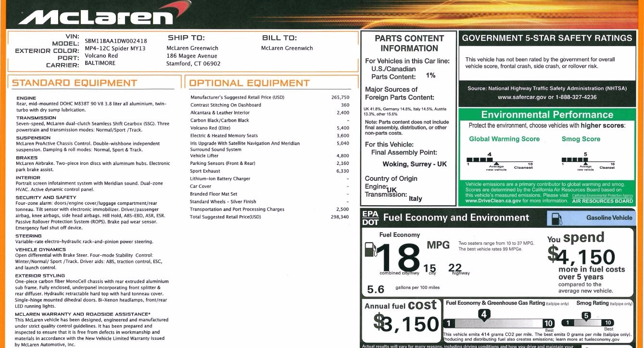Click the SUSPENSION section heading
This screenshot has height=348, width=644.
coord(34,138)
